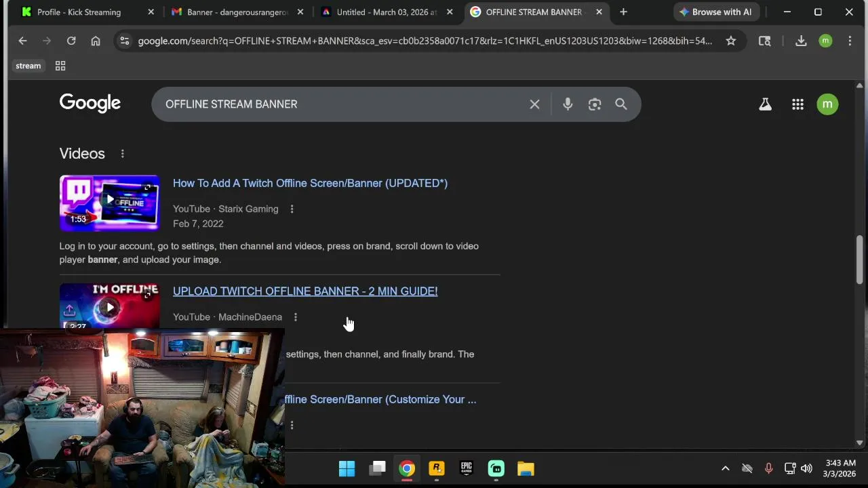The height and width of the screenshot is (488, 868).
Task: View site information icon in address bar
Action: pos(124,41)
